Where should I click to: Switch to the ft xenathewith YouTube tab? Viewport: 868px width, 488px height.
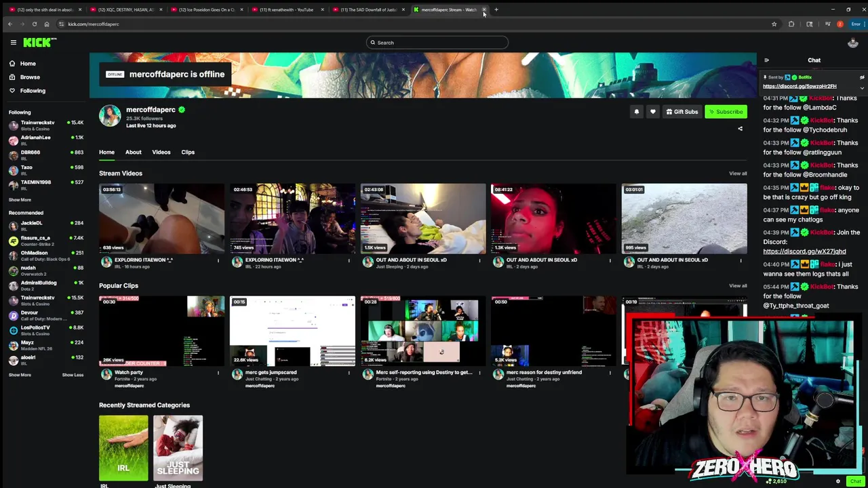tap(286, 9)
